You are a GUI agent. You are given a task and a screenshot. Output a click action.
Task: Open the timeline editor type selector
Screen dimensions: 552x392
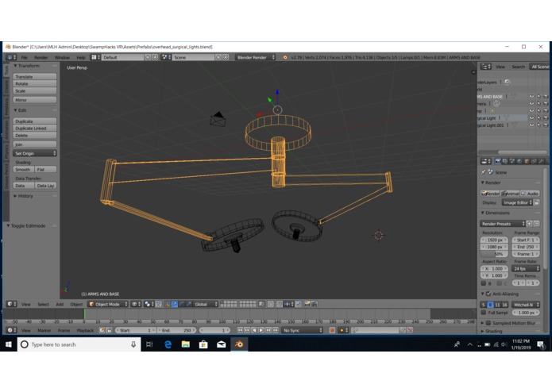pyautogui.click(x=11, y=330)
